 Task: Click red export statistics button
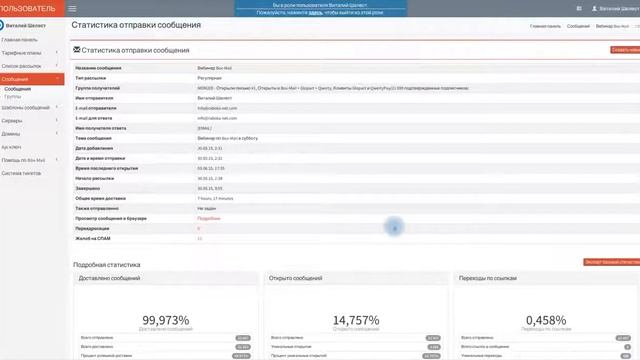pos(612,262)
